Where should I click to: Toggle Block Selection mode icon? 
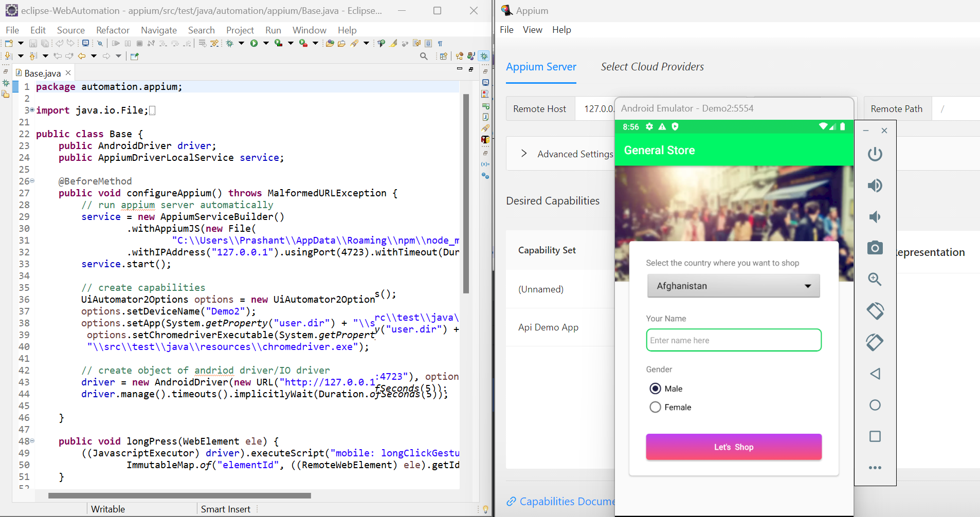pyautogui.click(x=428, y=43)
